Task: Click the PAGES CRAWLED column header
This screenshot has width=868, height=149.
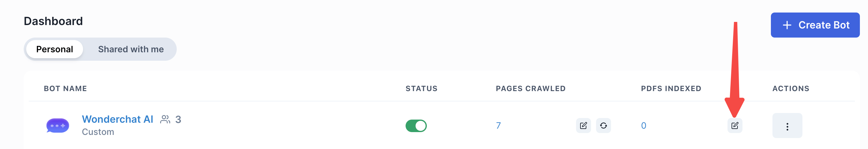Action: click(530, 89)
